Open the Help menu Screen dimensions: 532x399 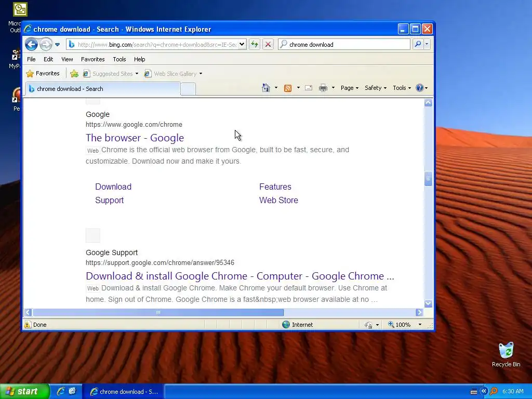click(x=139, y=59)
